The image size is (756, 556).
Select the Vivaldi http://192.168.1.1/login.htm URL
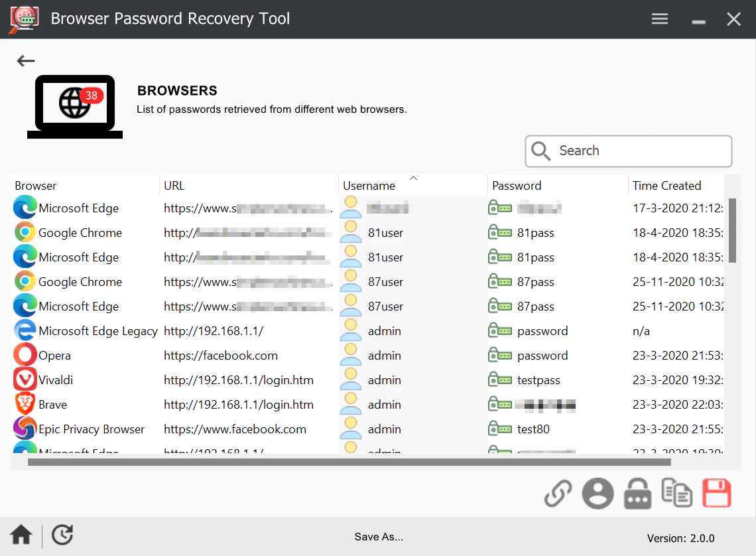tap(239, 380)
